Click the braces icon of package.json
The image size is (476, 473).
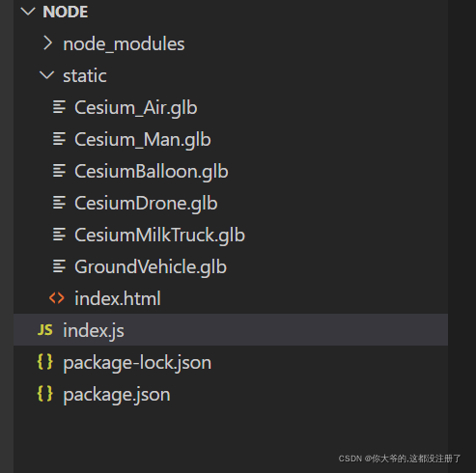click(45, 393)
